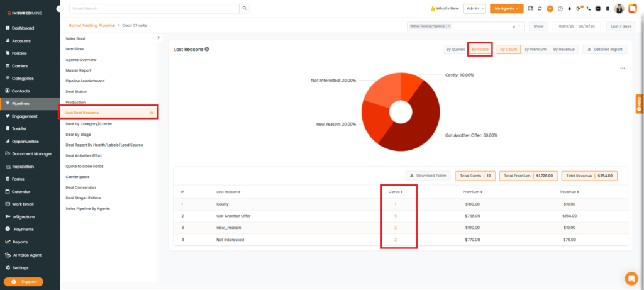Collapse the deal charts list panel
Viewport: 644px width, 290px height.
click(x=158, y=38)
